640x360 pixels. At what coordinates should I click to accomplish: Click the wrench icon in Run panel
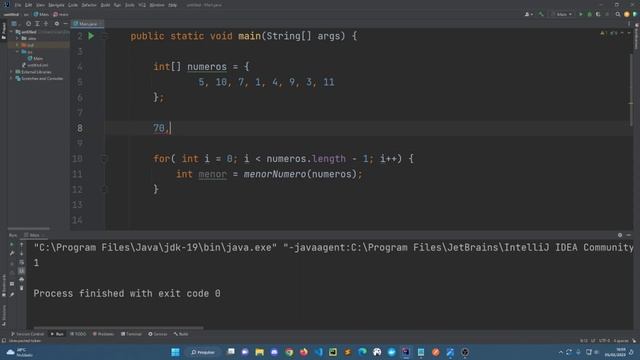[12, 253]
